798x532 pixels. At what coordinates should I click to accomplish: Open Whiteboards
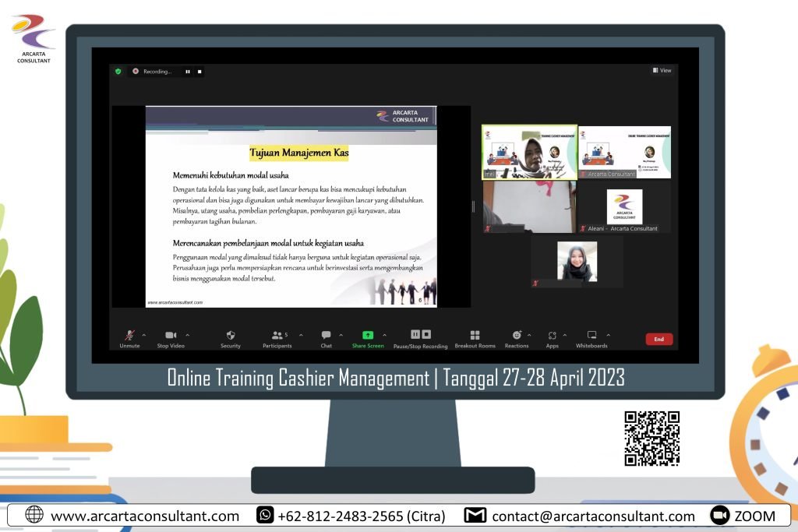pyautogui.click(x=591, y=338)
